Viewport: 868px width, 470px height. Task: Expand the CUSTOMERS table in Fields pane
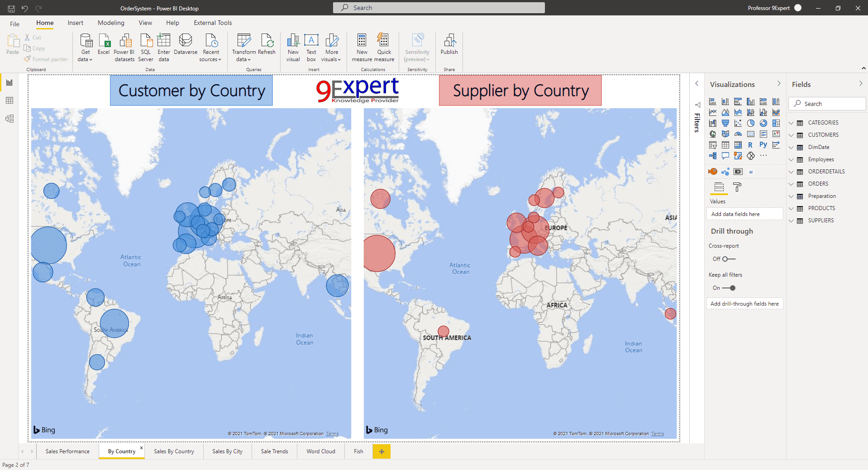pyautogui.click(x=792, y=134)
